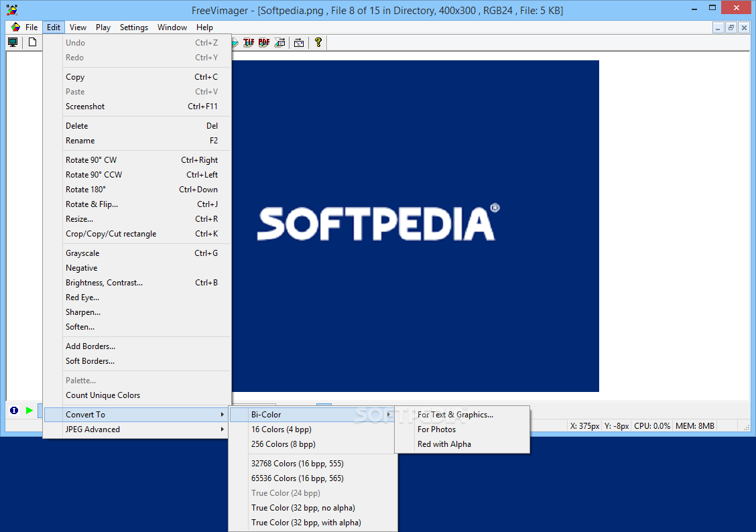Start slideshow with the green play arrow
Image resolution: width=756 pixels, height=532 pixels.
pos(29,411)
